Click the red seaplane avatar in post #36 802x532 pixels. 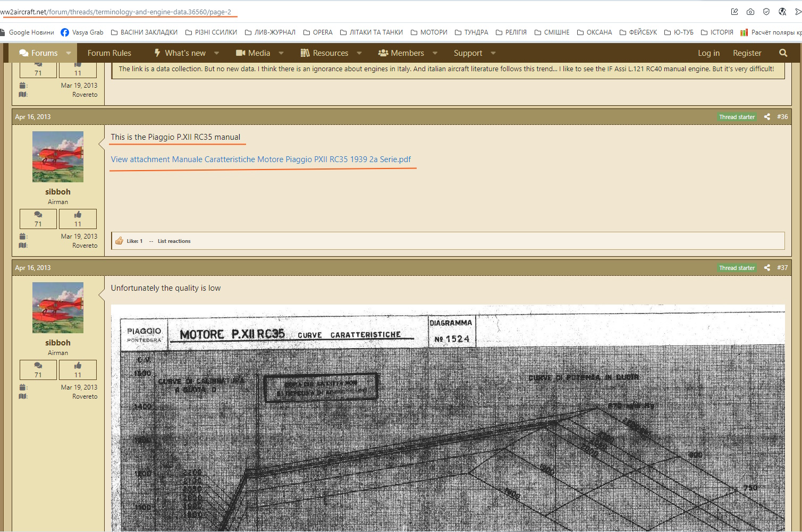pos(58,157)
